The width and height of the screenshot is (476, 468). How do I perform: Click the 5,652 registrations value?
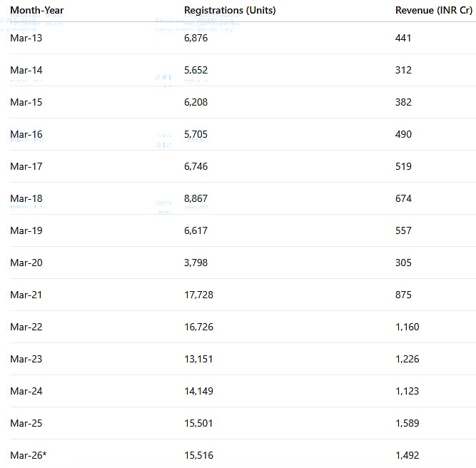pyautogui.click(x=196, y=70)
